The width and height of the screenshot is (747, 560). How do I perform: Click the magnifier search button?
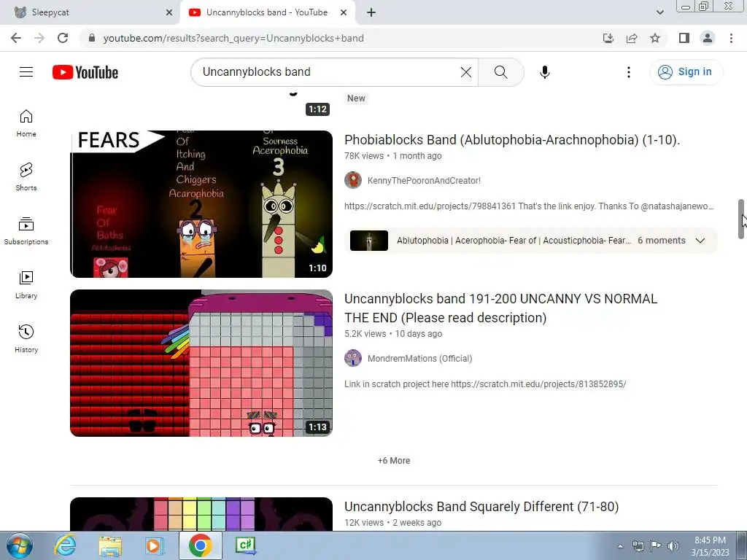coord(500,72)
